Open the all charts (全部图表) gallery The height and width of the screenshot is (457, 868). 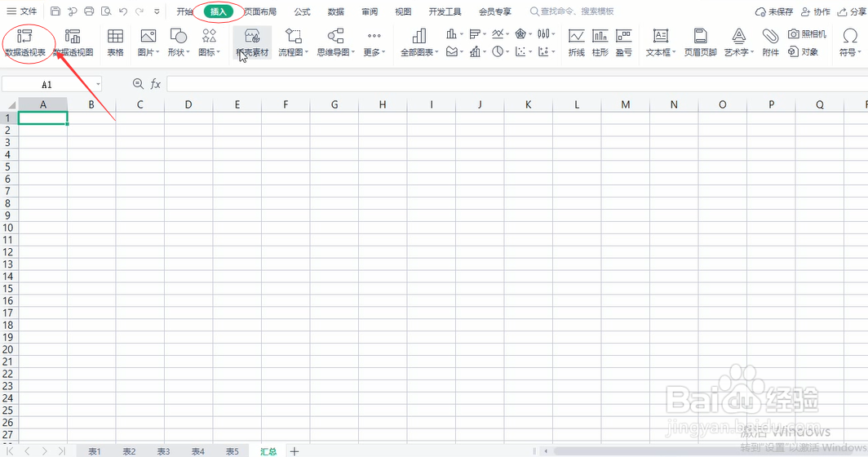[x=419, y=43]
